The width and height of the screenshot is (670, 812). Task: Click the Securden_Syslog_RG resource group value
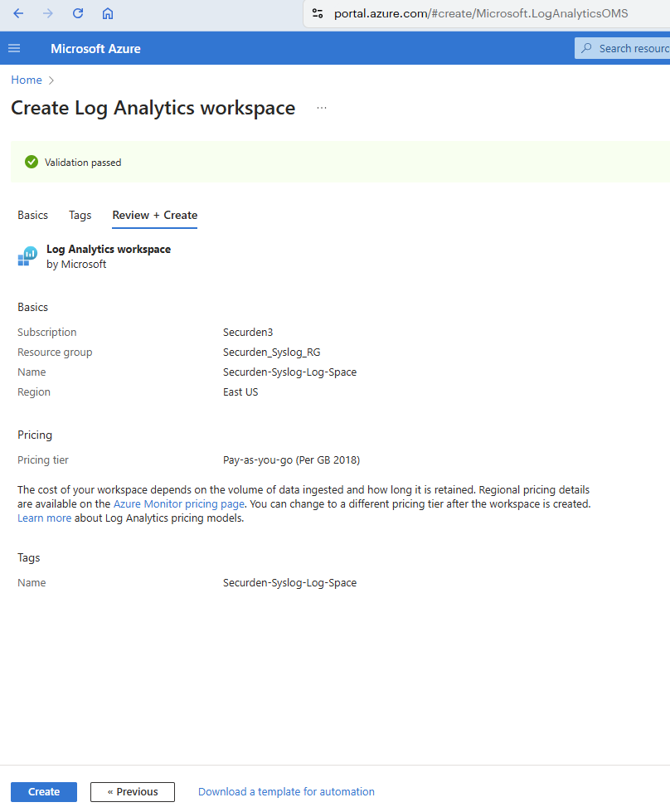tap(272, 353)
